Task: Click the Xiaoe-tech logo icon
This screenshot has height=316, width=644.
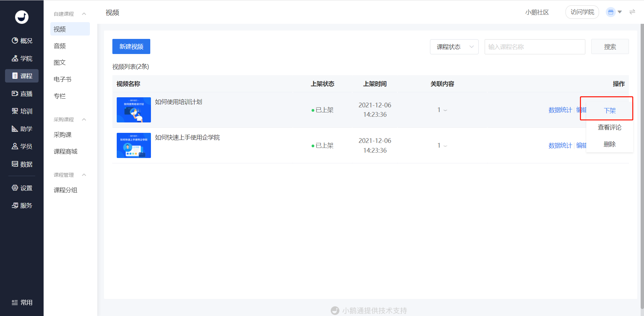Action: (x=22, y=17)
